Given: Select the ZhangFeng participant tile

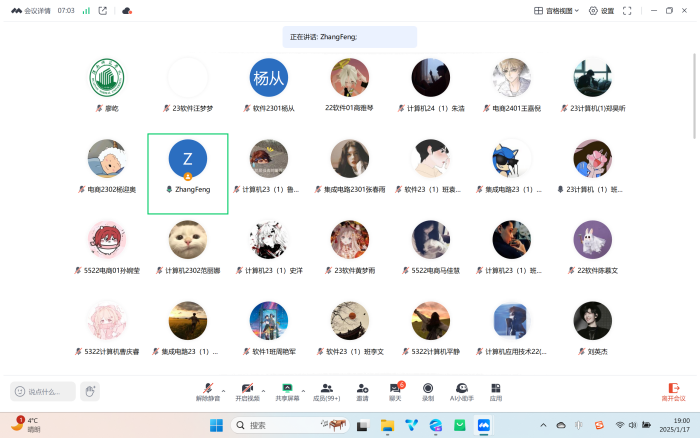Looking at the screenshot, I should click(188, 174).
